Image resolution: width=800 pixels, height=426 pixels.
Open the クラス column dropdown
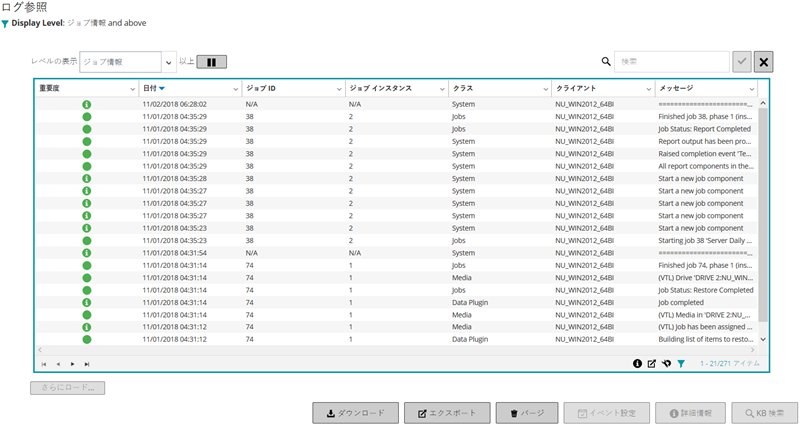(545, 89)
